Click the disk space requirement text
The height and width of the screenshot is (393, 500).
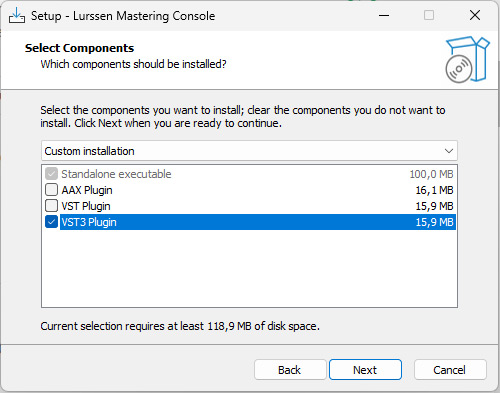pos(180,326)
